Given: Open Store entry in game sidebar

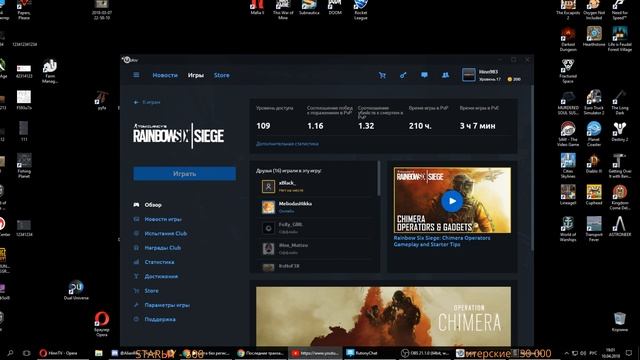Looking at the screenshot, I should click(x=151, y=291).
